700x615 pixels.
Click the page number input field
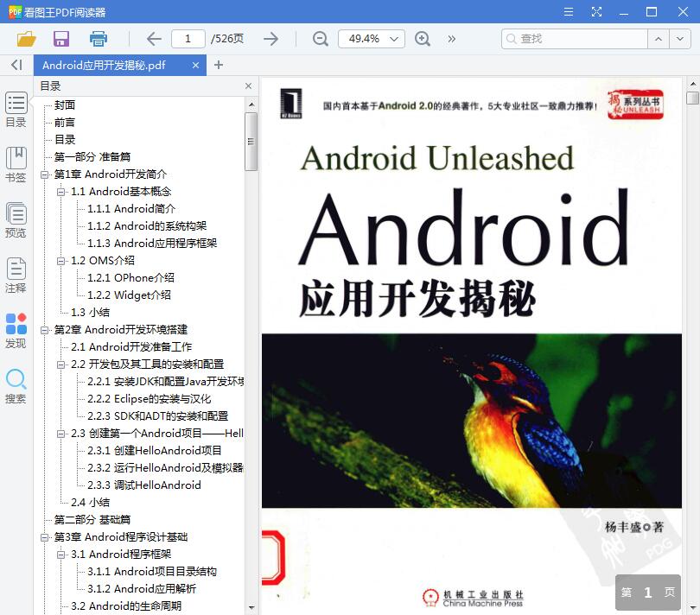click(x=188, y=39)
